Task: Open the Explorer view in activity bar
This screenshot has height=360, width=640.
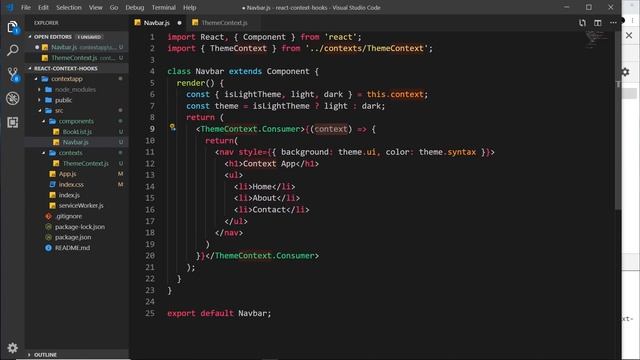Action: point(13,27)
